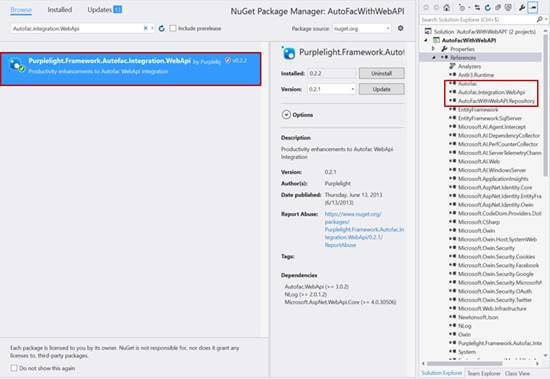Click the Search Solution Explorer input field

[x=478, y=20]
